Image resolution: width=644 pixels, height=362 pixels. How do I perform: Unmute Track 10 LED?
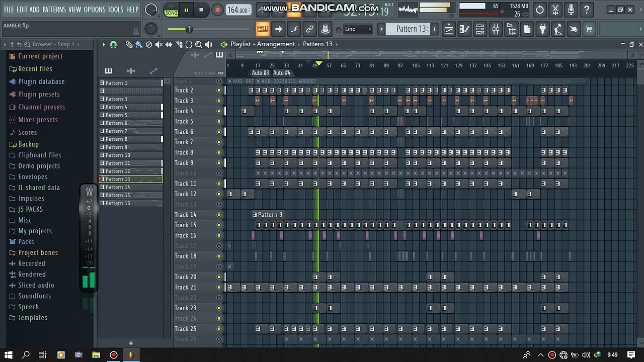click(x=219, y=173)
